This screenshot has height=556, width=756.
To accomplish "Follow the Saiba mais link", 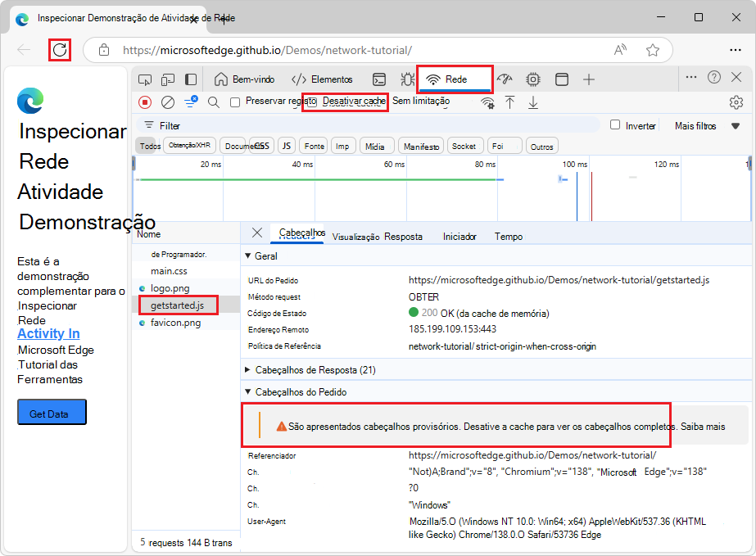I will 703,427.
